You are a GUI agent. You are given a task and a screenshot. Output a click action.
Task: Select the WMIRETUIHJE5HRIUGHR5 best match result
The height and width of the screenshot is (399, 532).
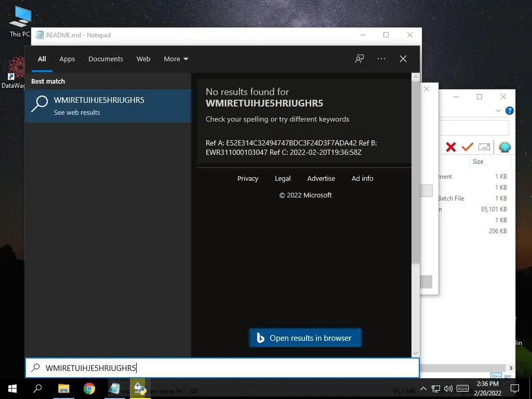pos(108,106)
